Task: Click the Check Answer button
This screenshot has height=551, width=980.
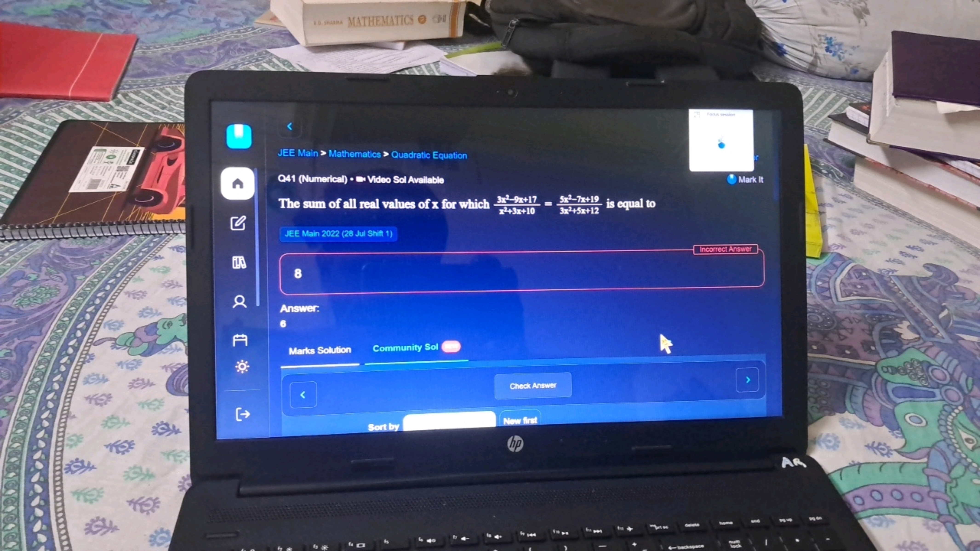Action: coord(532,385)
